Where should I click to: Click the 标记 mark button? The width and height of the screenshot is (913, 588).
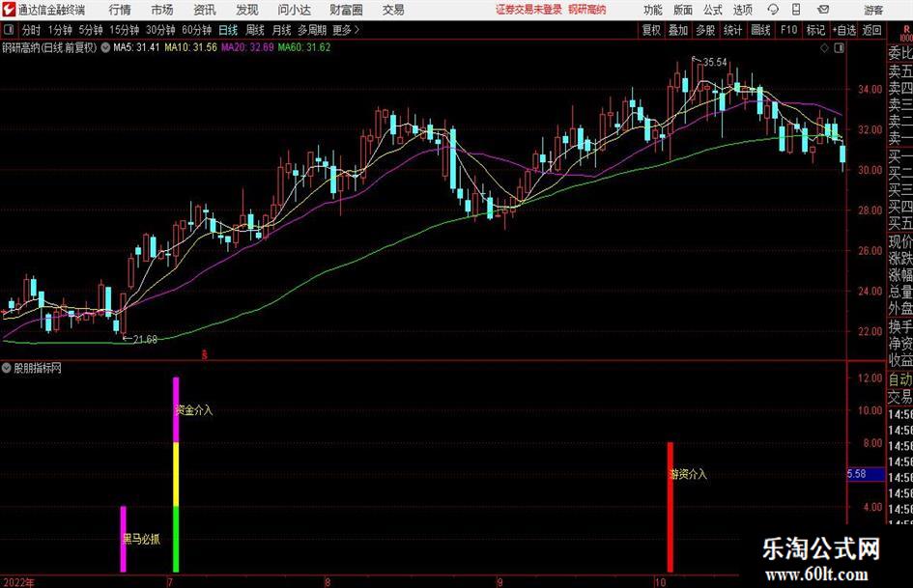click(815, 30)
